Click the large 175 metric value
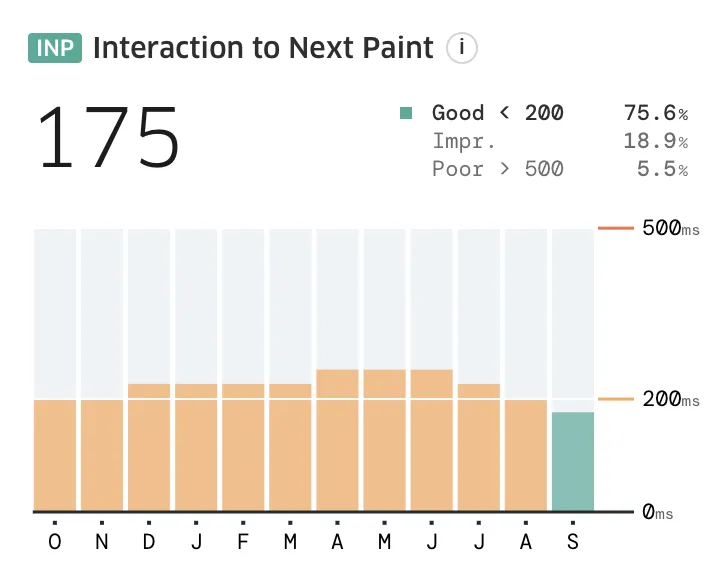The width and height of the screenshot is (728, 584). [109, 137]
